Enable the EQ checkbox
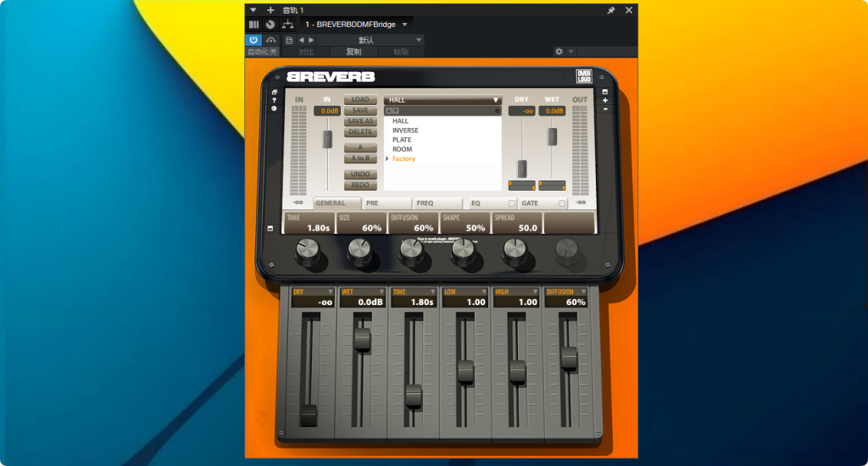Viewport: 868px width, 466px height. (x=511, y=203)
